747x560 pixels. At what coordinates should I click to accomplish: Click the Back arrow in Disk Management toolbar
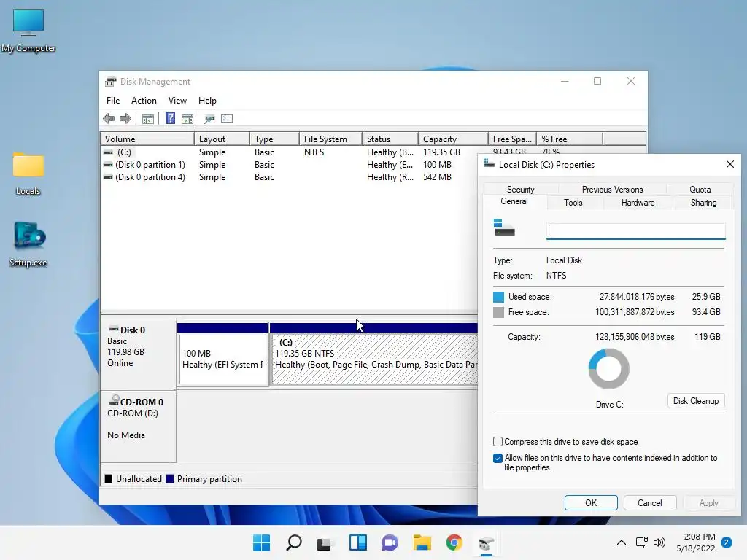[109, 119]
